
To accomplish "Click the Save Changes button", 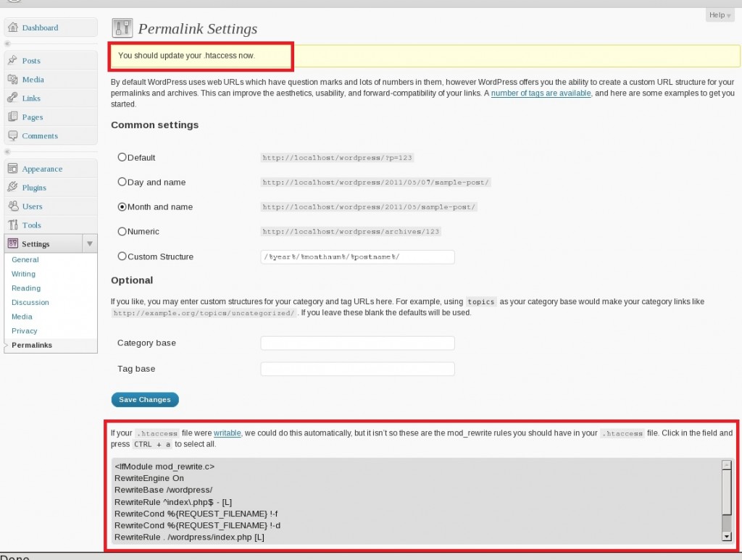I will click(x=145, y=399).
